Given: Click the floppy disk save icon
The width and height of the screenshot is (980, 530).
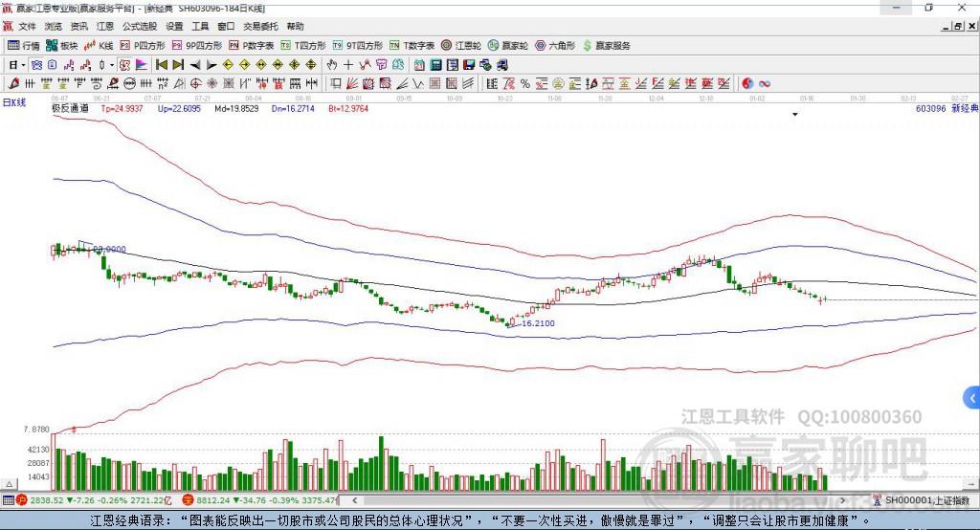Looking at the screenshot, I should (469, 64).
